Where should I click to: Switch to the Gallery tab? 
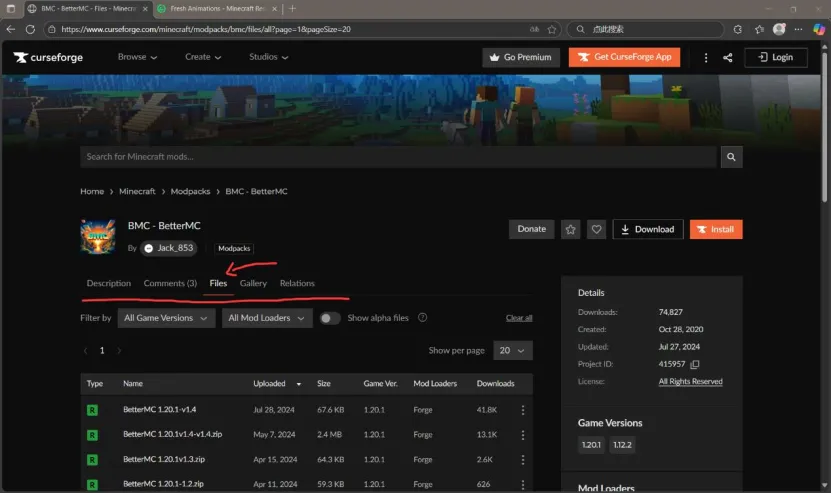pos(253,283)
